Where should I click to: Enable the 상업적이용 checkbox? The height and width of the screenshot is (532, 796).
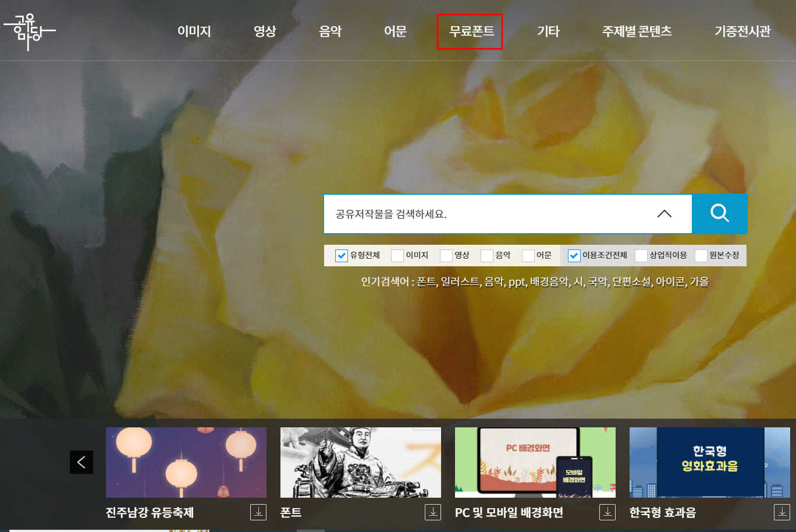click(641, 256)
